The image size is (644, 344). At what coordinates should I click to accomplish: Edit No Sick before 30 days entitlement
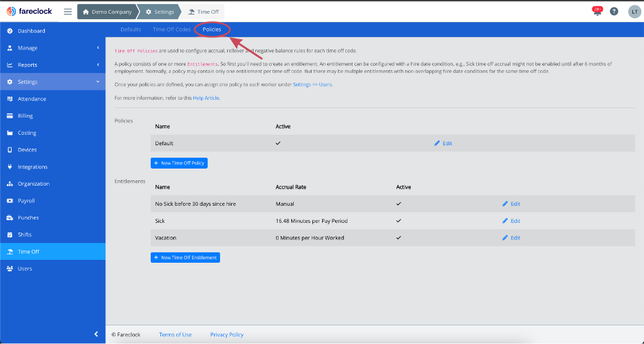[511, 204]
